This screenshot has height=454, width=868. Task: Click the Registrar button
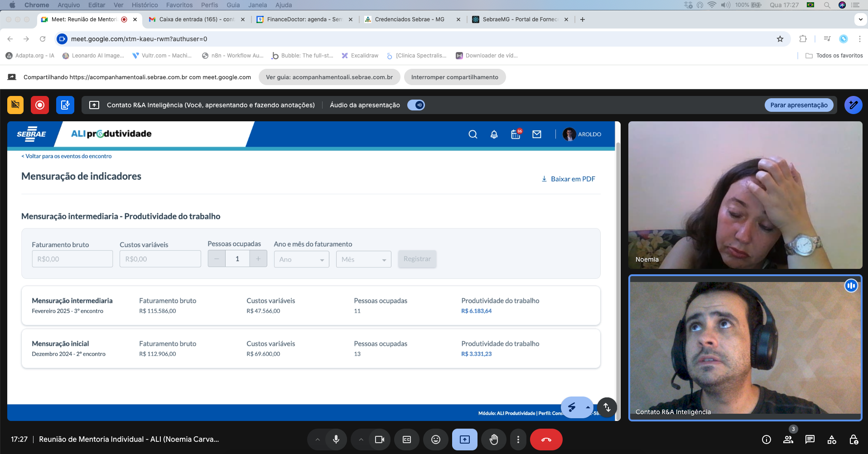(417, 259)
